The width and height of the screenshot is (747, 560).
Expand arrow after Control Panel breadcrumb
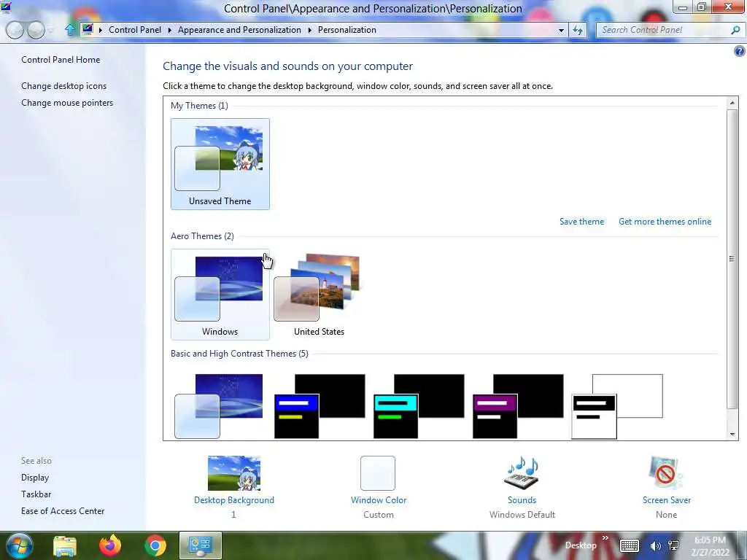(x=169, y=30)
